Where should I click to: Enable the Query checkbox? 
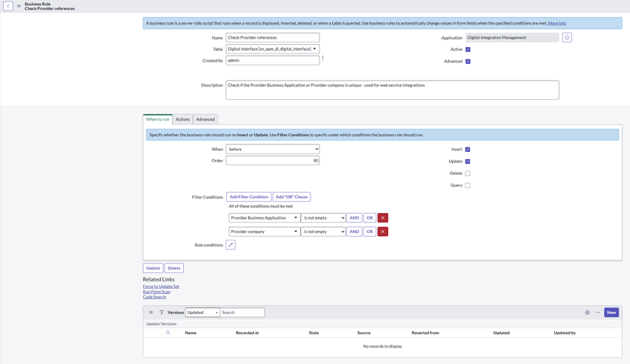point(468,185)
